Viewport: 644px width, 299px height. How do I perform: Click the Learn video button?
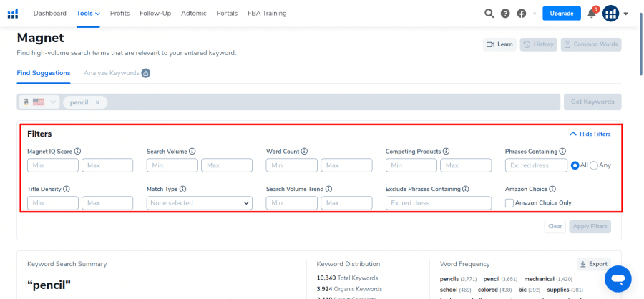(x=500, y=44)
